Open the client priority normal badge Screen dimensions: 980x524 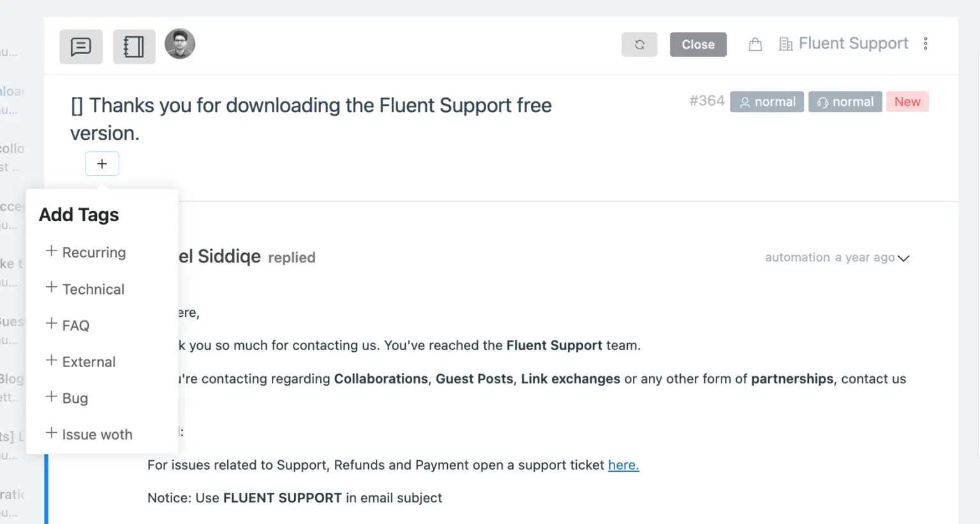click(767, 102)
